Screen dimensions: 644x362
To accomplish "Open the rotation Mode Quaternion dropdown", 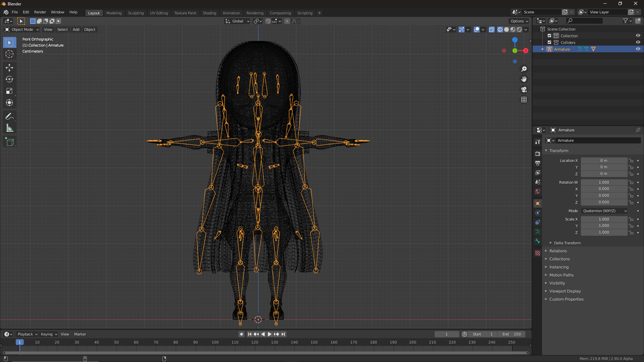I will (604, 211).
